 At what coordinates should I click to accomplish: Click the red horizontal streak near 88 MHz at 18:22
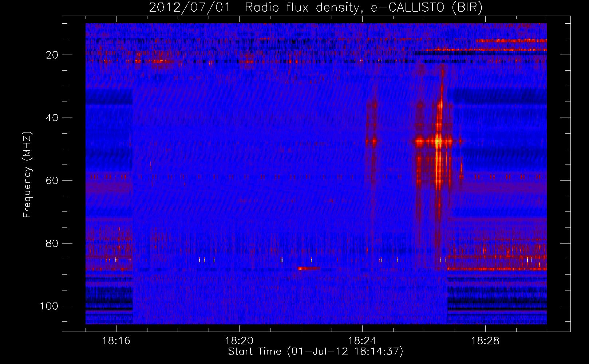(x=309, y=269)
